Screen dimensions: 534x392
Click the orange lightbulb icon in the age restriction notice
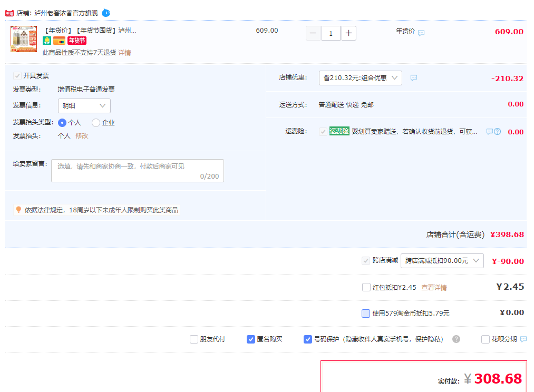[x=19, y=210]
